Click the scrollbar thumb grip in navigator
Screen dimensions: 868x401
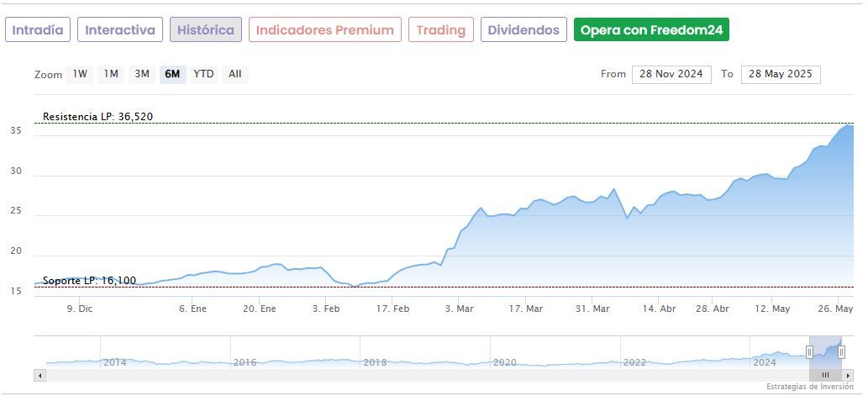pos(825,375)
